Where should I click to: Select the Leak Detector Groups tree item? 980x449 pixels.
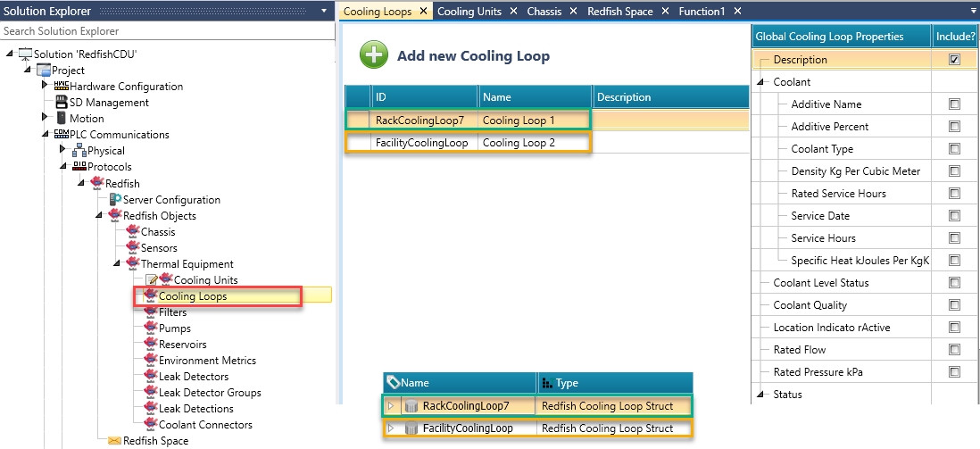[x=210, y=393]
